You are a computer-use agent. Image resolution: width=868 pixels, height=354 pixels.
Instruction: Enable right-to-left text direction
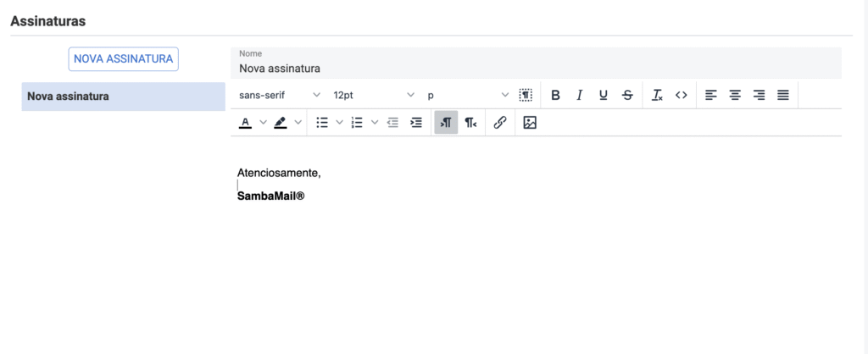point(470,123)
